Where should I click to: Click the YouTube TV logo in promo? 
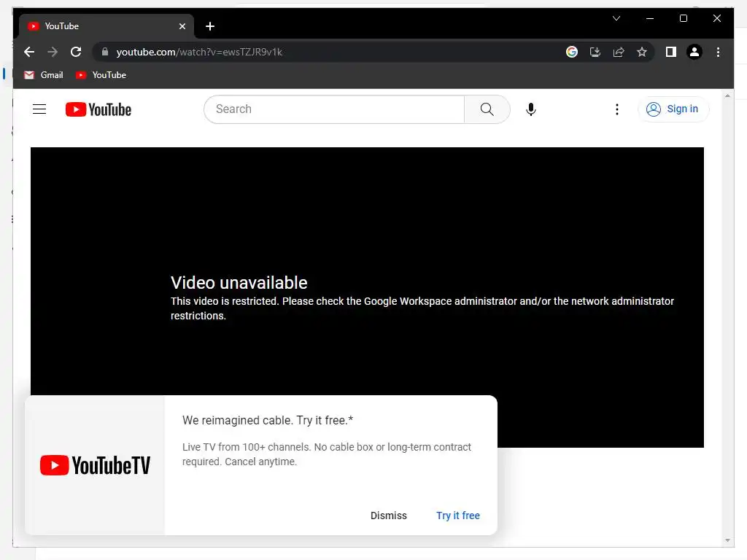(x=95, y=465)
